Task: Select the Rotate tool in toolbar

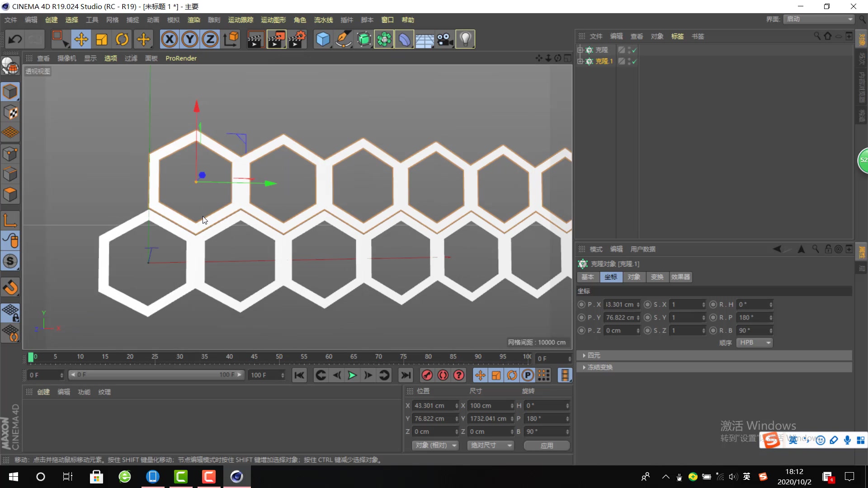Action: click(122, 39)
